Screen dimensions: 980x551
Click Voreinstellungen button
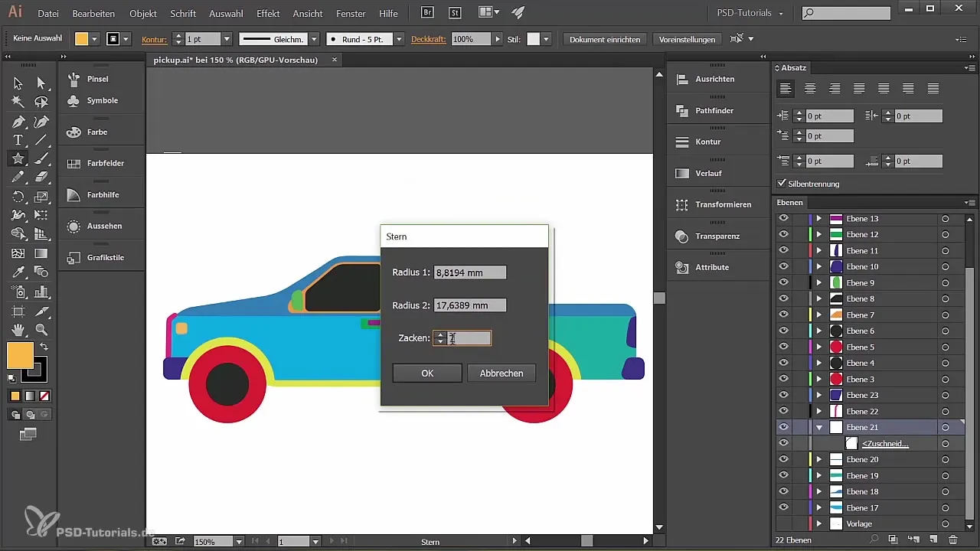[x=687, y=39]
